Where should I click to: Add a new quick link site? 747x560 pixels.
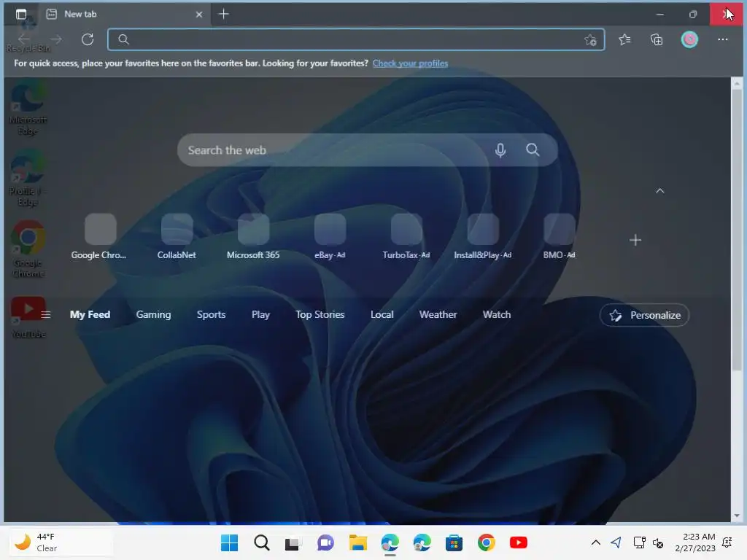pos(635,240)
